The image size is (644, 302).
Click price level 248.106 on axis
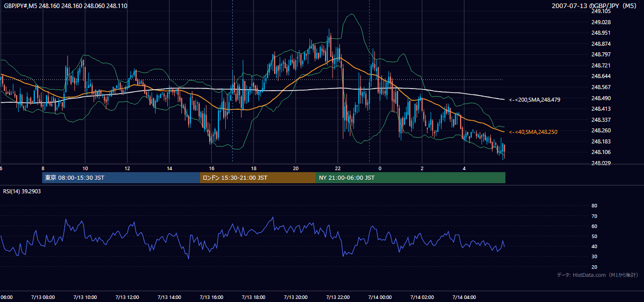[x=601, y=152]
